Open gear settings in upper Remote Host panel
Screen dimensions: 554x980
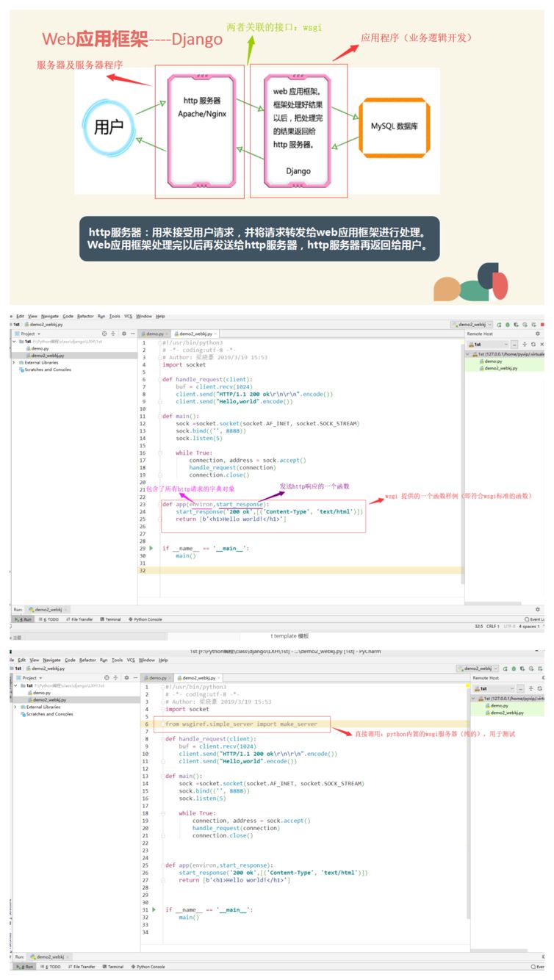tap(537, 334)
